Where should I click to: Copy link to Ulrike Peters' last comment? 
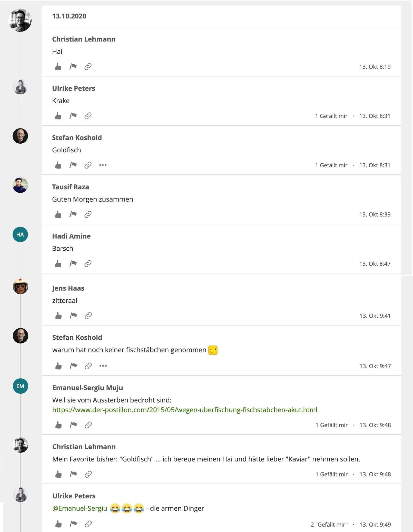coord(88,524)
